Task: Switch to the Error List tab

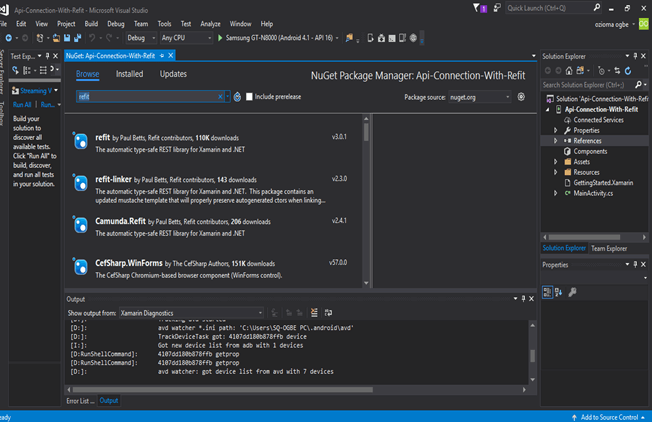Action: (80, 401)
